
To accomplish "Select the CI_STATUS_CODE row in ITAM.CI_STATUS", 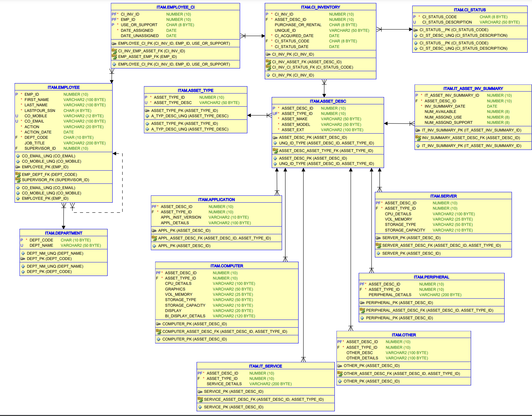I will point(440,17).
